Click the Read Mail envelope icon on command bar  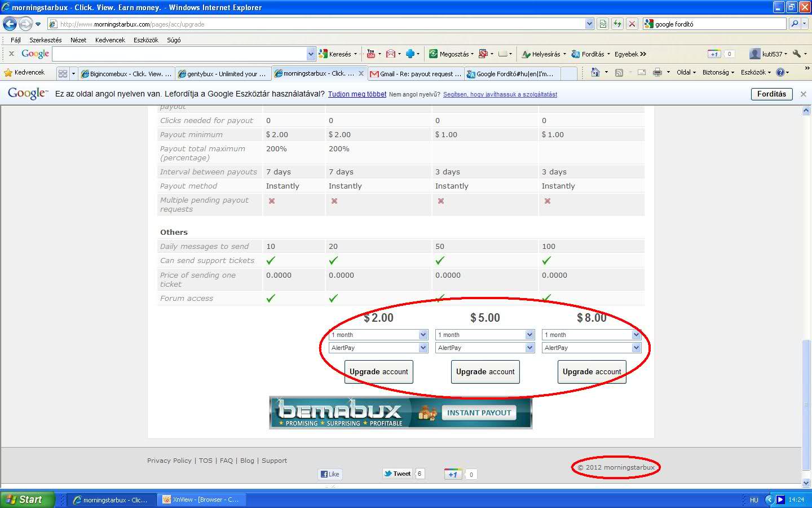coord(641,72)
